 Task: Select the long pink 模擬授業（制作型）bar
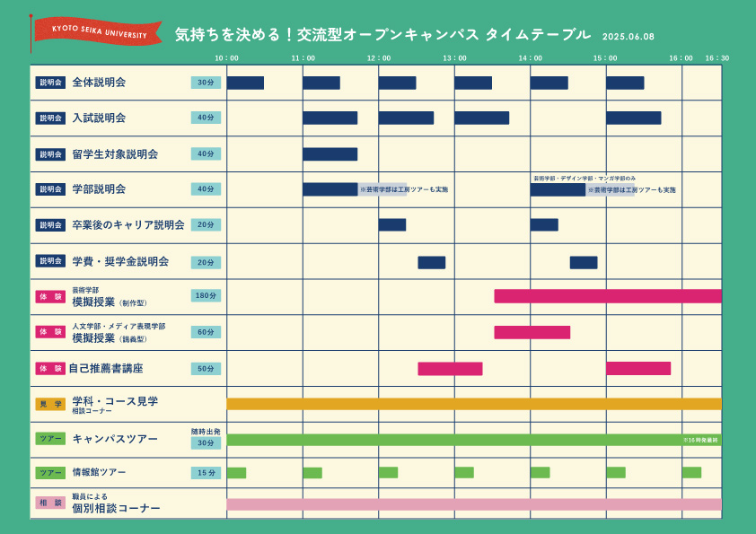point(608,296)
